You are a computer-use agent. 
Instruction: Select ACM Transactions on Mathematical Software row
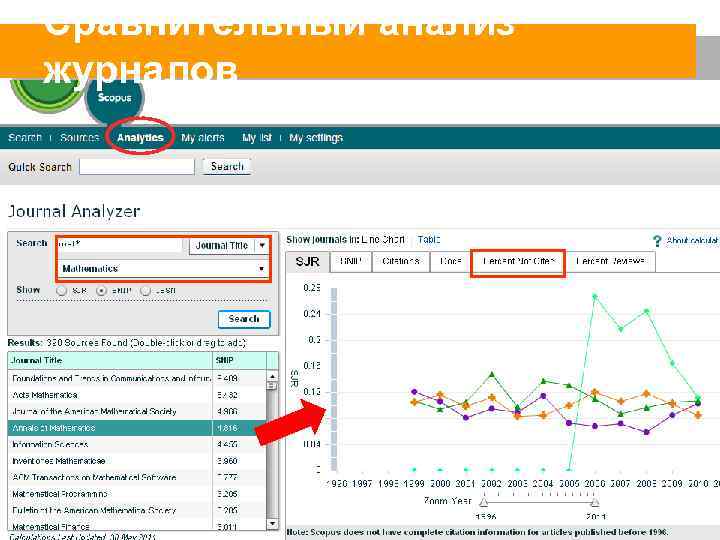pos(136,478)
